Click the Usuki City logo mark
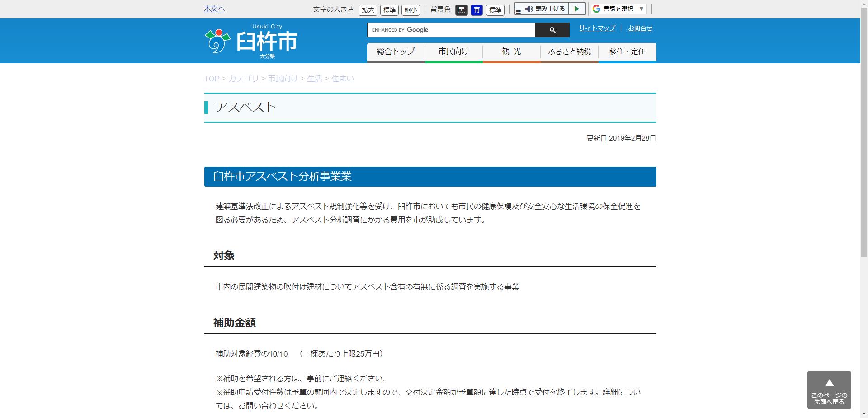 pyautogui.click(x=217, y=40)
